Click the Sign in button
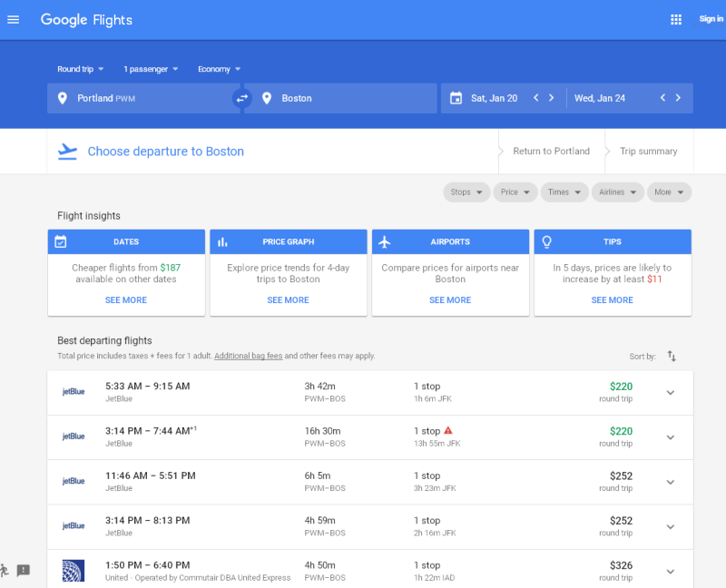Screen dimensions: 726x588 click(x=711, y=19)
